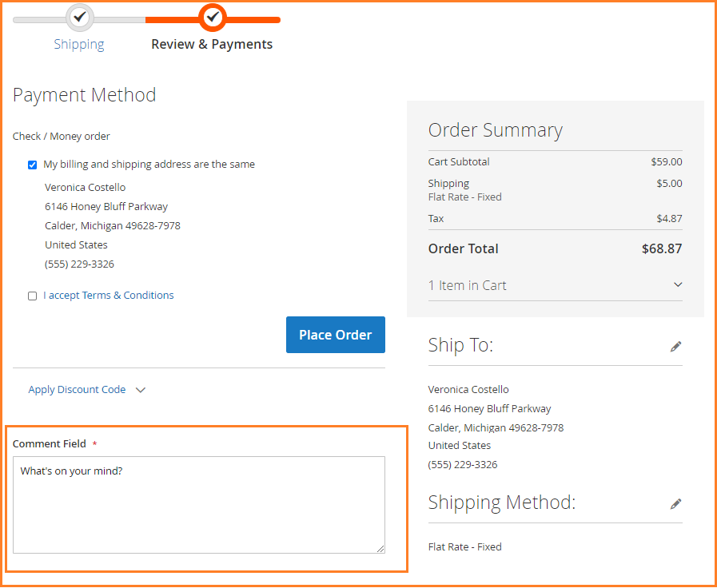
Task: Uncheck billing and shipping address are the same
Action: point(33,165)
